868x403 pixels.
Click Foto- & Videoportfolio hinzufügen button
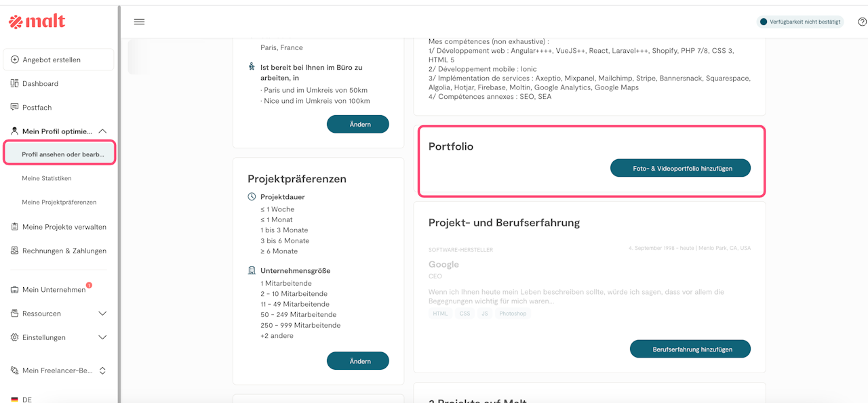coord(680,168)
